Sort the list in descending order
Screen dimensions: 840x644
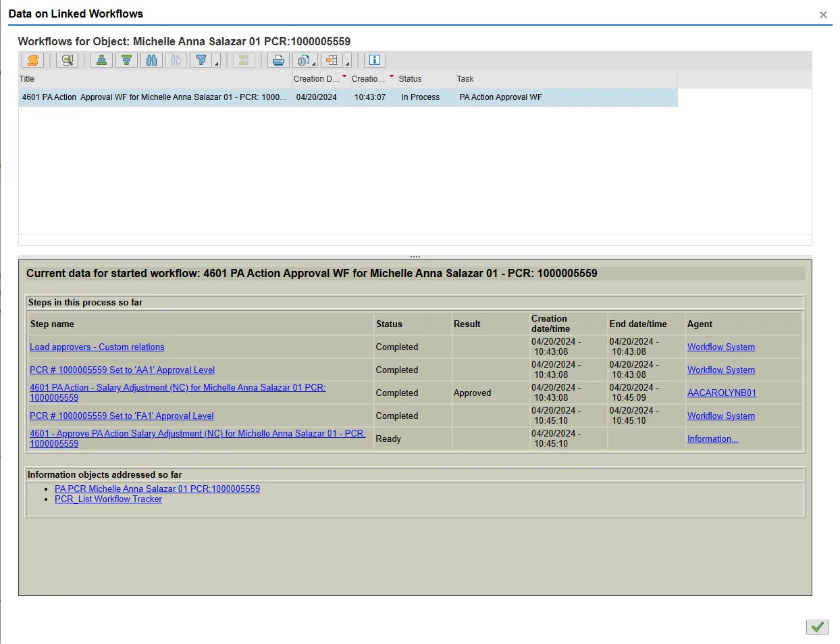click(126, 60)
